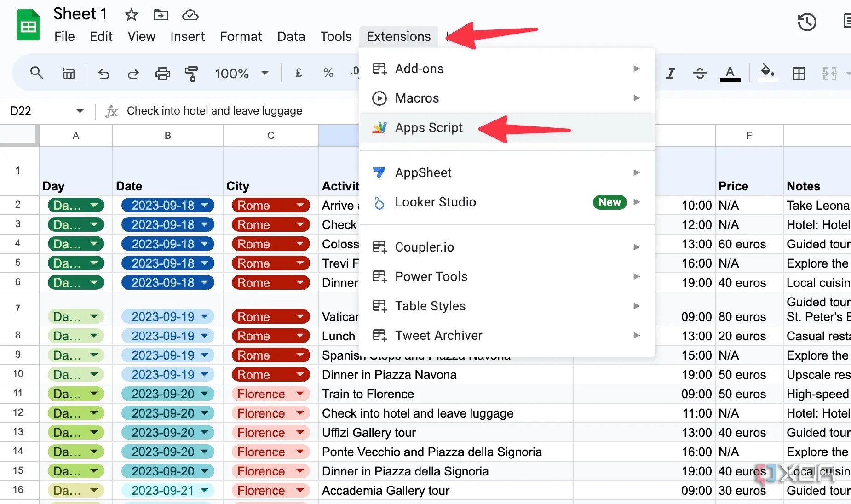Open the Format menu
The image size is (851, 504).
(241, 36)
